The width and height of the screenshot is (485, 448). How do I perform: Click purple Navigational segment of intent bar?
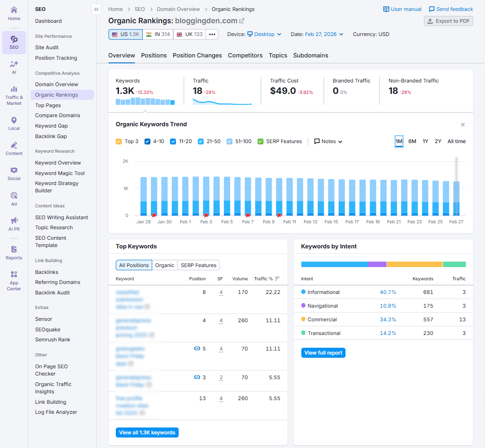(377, 264)
